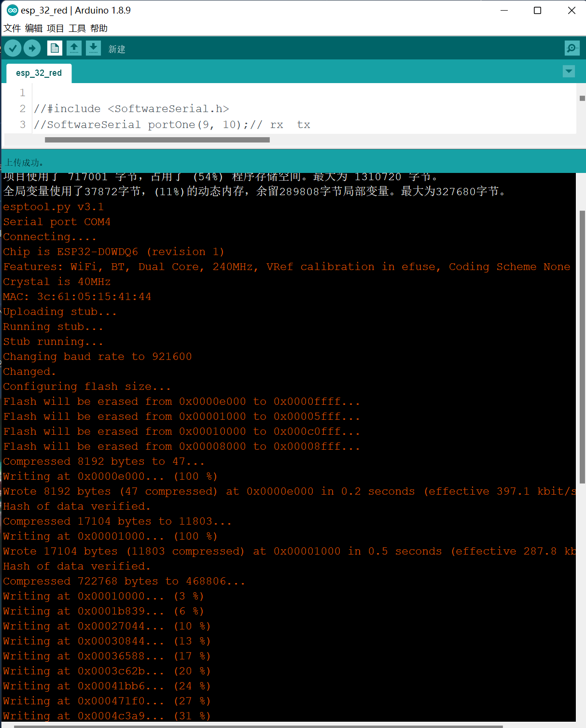Click console line 'Chip is ESP32-D0WDQ6'

[x=113, y=252]
